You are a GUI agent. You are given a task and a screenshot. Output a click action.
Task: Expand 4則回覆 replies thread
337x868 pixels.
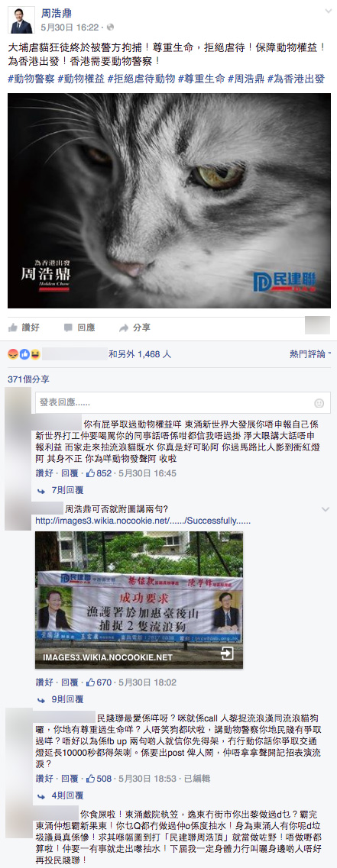(60, 795)
